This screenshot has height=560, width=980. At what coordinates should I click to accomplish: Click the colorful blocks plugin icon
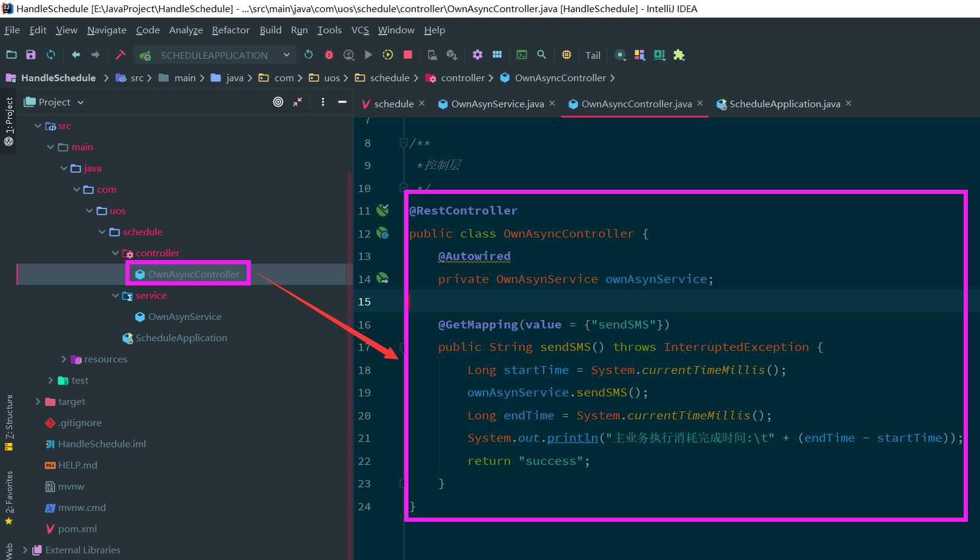pyautogui.click(x=639, y=55)
